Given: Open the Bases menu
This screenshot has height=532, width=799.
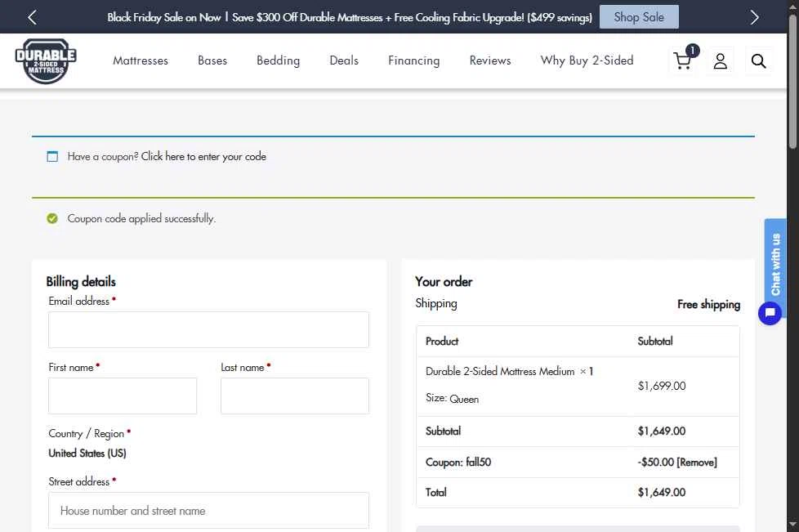Looking at the screenshot, I should (x=212, y=60).
